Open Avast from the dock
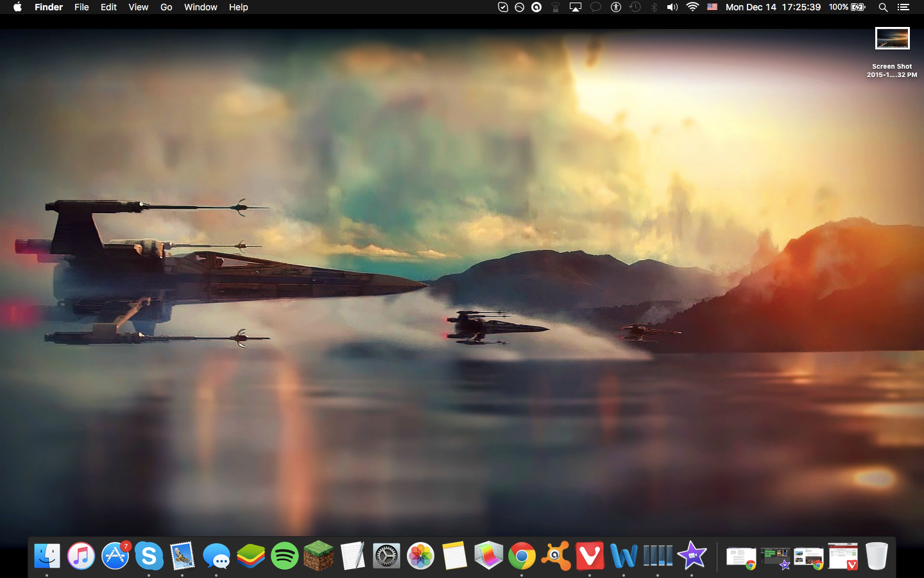The width and height of the screenshot is (924, 578). pos(556,556)
